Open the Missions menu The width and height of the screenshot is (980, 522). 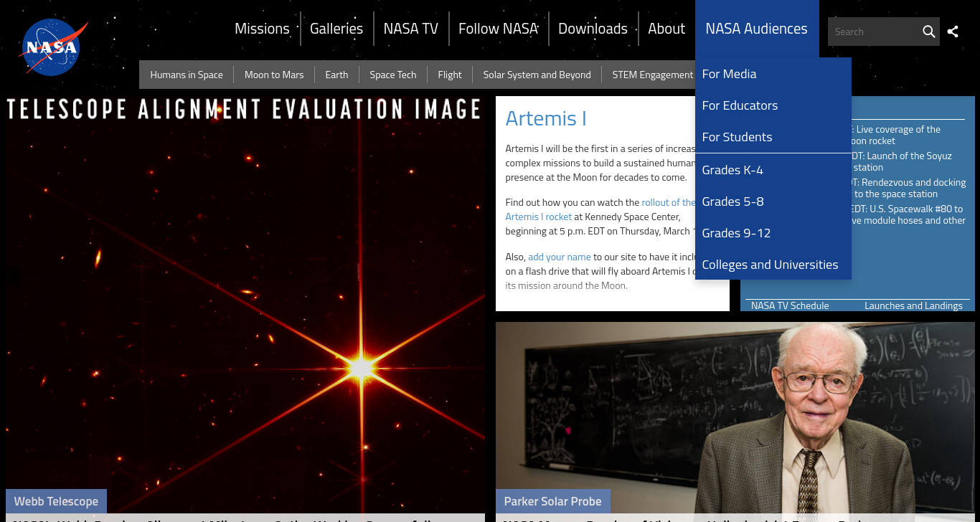tap(262, 29)
